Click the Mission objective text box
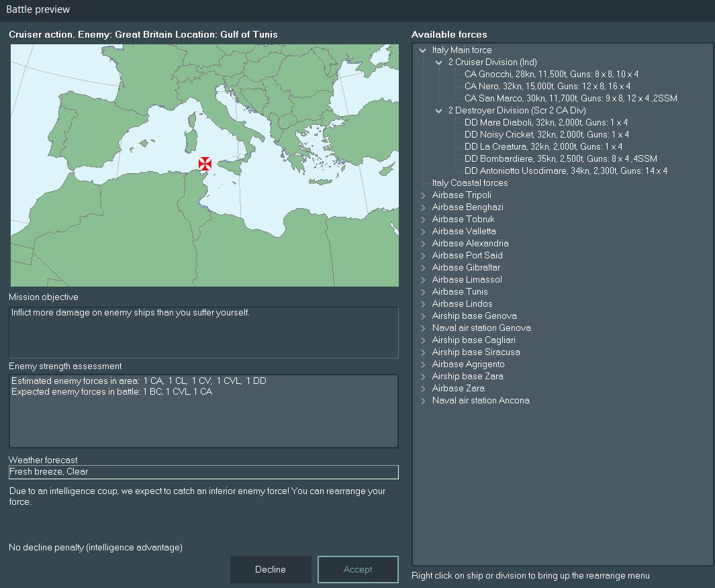 point(203,332)
